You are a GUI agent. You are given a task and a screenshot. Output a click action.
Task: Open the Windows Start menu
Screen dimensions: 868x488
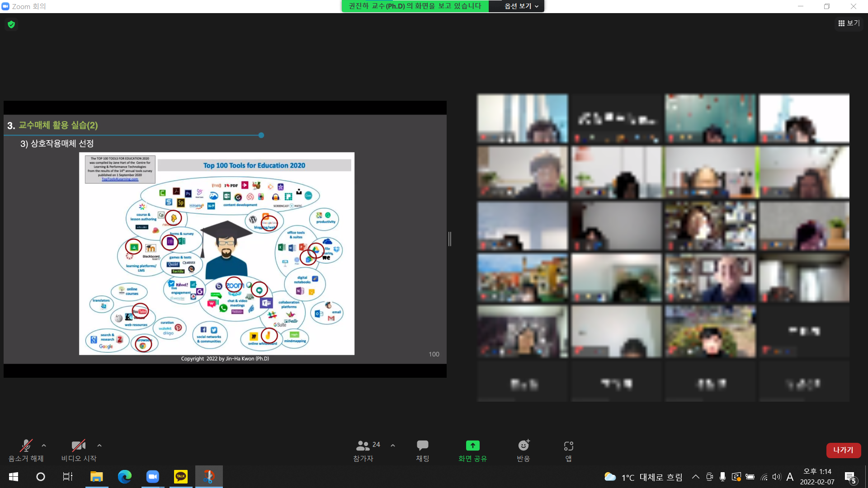coord(14,477)
